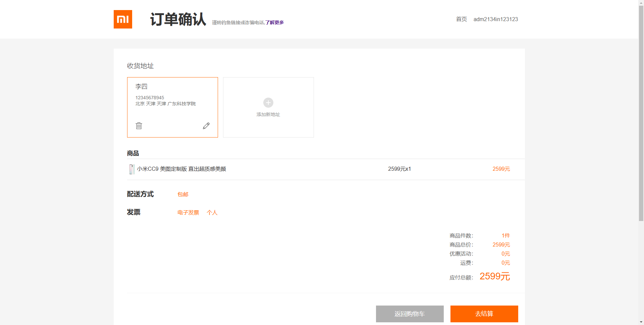Click the 发票 label
Image resolution: width=644 pixels, height=325 pixels.
click(133, 212)
